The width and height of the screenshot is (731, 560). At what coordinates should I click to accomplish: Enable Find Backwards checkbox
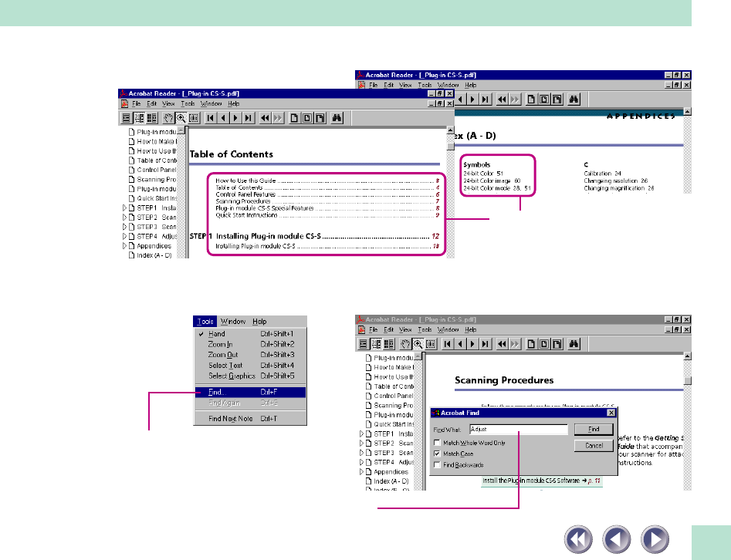(x=437, y=464)
